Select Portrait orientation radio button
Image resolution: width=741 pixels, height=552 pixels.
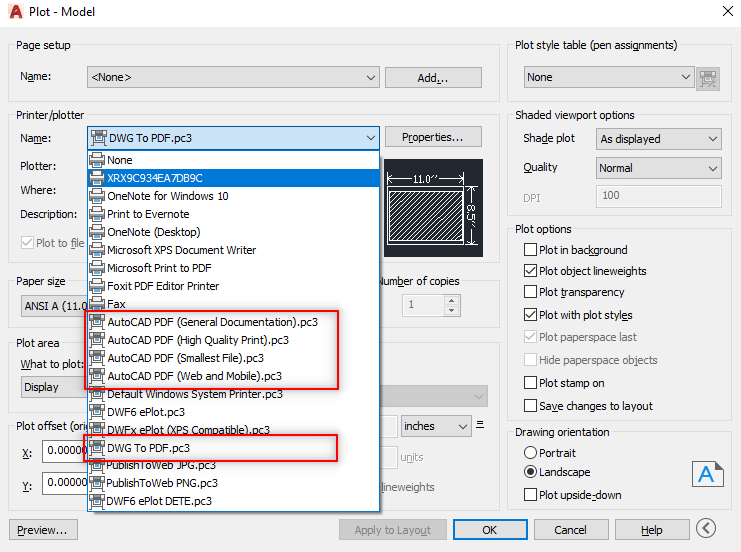point(530,453)
